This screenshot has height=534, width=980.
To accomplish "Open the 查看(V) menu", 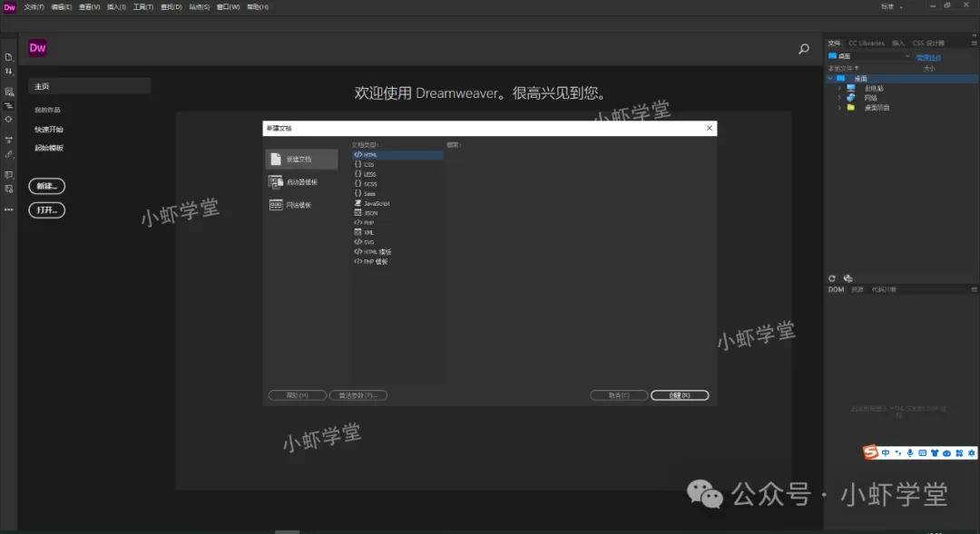I will pyautogui.click(x=89, y=7).
